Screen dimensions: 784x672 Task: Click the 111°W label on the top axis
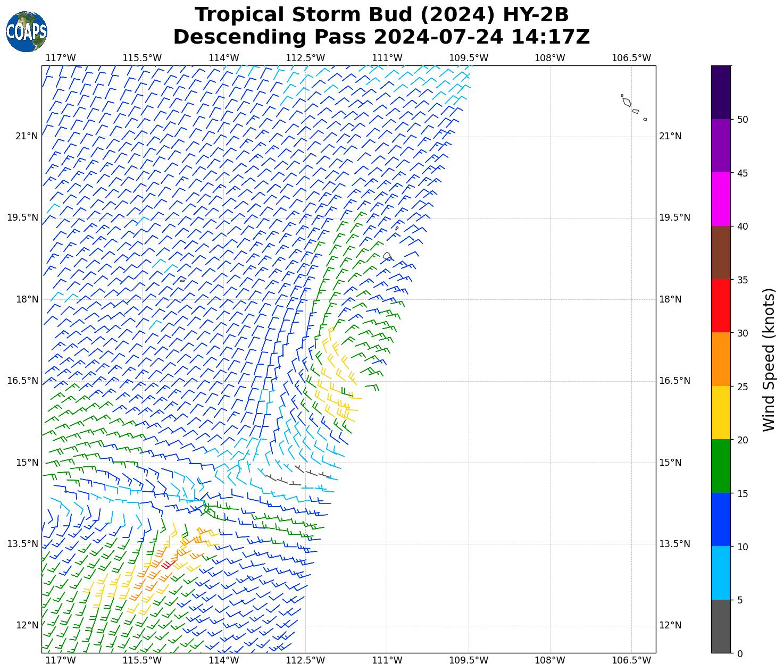tap(387, 58)
